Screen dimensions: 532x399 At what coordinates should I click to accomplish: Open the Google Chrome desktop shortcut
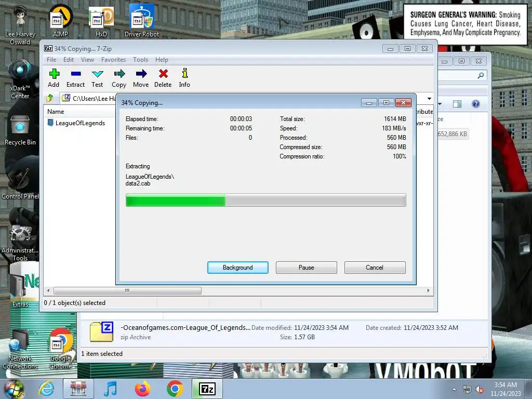(61, 350)
